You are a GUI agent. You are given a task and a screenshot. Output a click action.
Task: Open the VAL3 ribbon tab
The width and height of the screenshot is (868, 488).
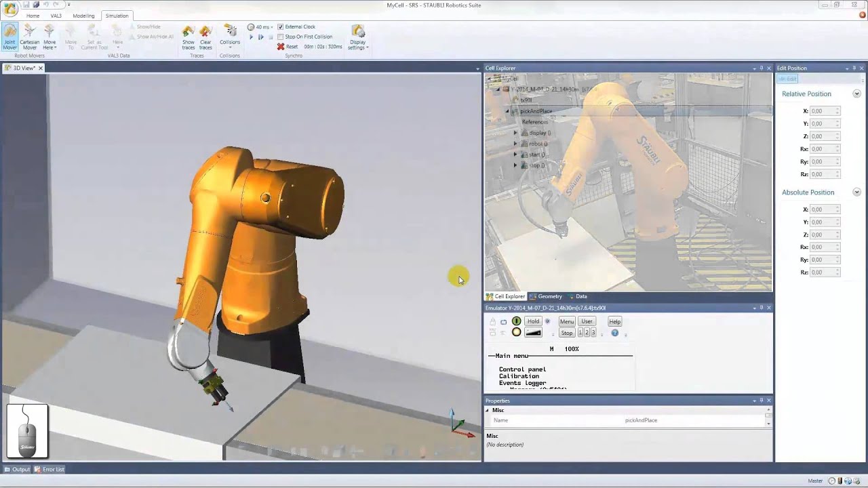(x=56, y=16)
